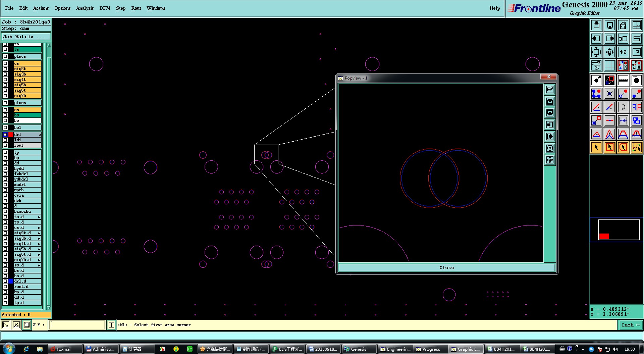Image resolution: width=644 pixels, height=354 pixels.
Task: Click the mirror F icon
Action: pos(637,107)
